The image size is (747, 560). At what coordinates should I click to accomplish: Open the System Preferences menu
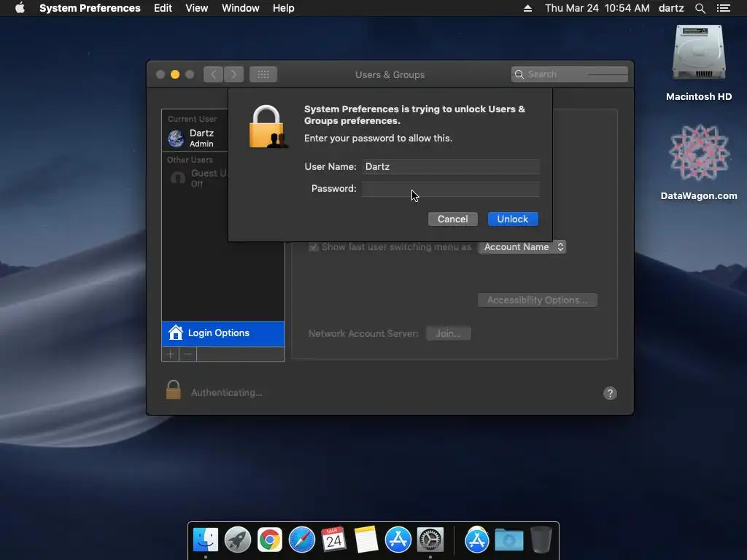90,8
